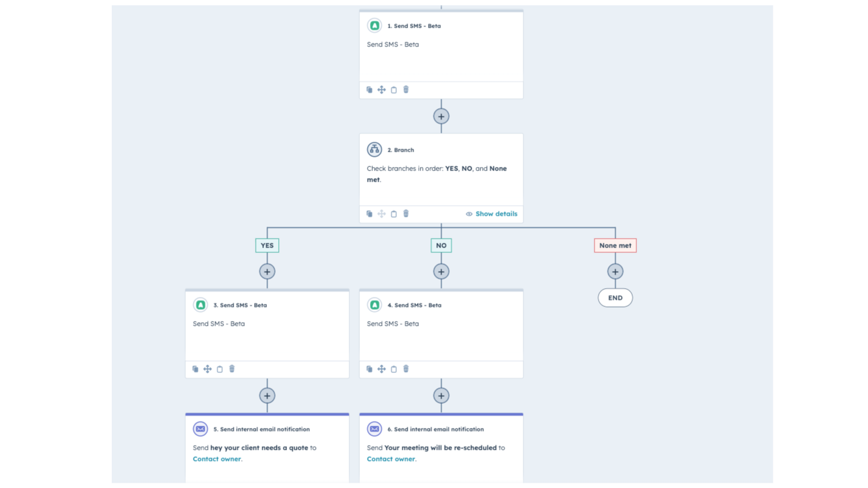The height and width of the screenshot is (488, 868).
Task: Delete the step 3 Send SMS action
Action: (x=232, y=369)
